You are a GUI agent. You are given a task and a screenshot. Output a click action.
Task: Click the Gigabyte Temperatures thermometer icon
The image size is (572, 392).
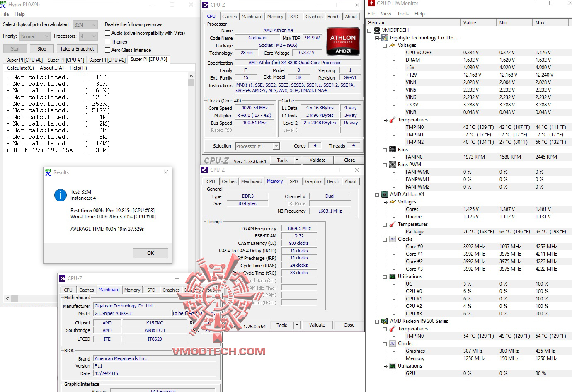pyautogui.click(x=393, y=120)
